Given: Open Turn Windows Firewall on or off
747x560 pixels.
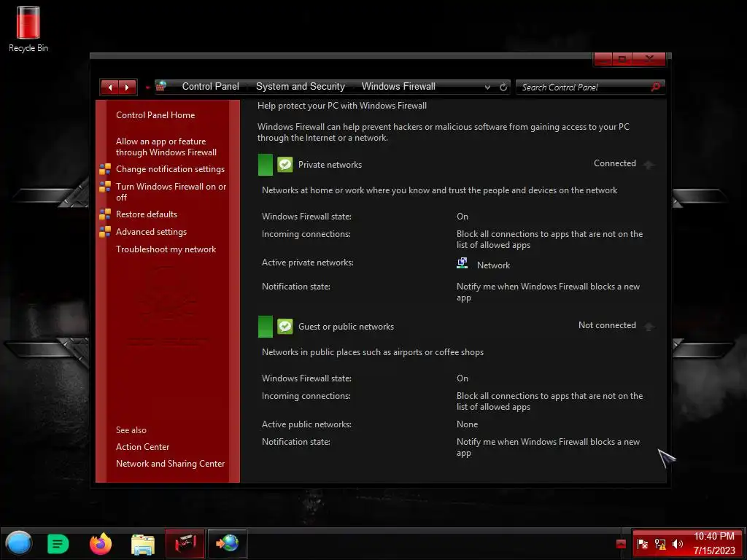Looking at the screenshot, I should tap(171, 192).
